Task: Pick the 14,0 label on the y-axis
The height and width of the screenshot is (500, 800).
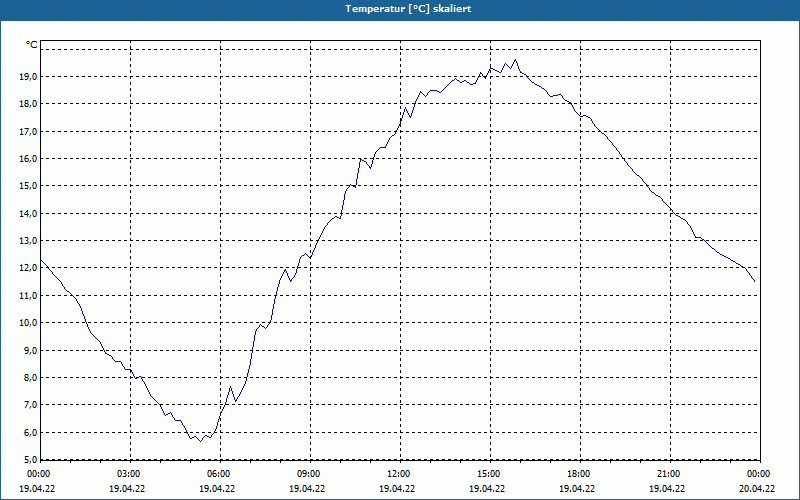Action: 30,214
